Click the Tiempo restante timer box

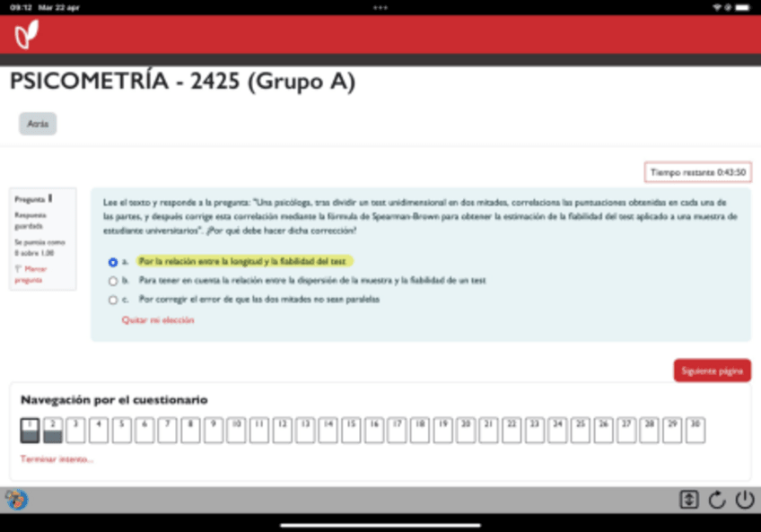coord(697,172)
